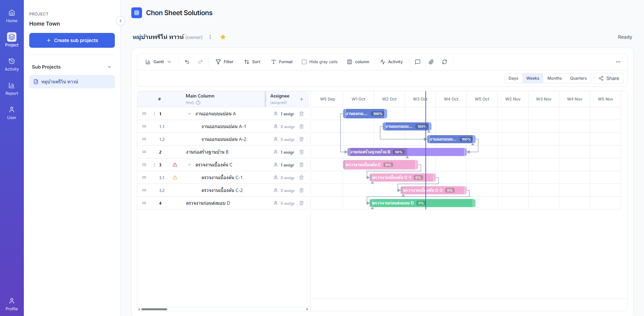This screenshot has height=316, width=644.
Task: Select the green ตรวจงานก่อนส่งมอบ D Gantt bar
Action: (x=422, y=203)
